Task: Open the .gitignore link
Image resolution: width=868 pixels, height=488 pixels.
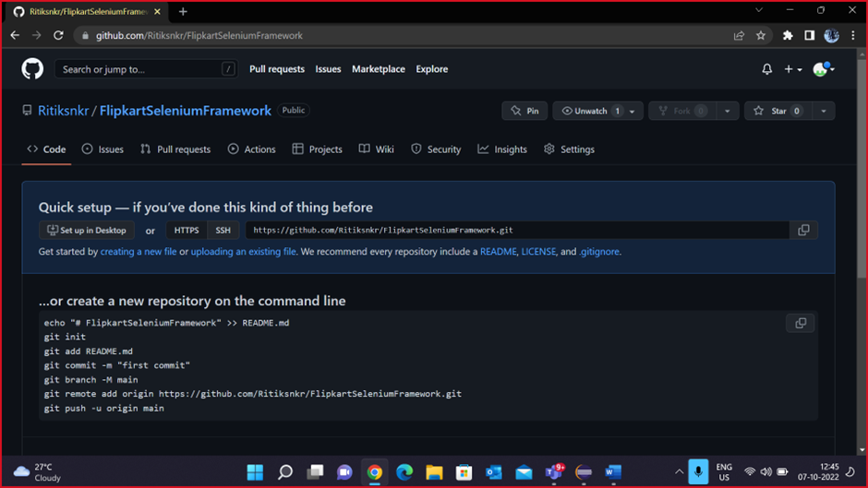Action: (599, 252)
